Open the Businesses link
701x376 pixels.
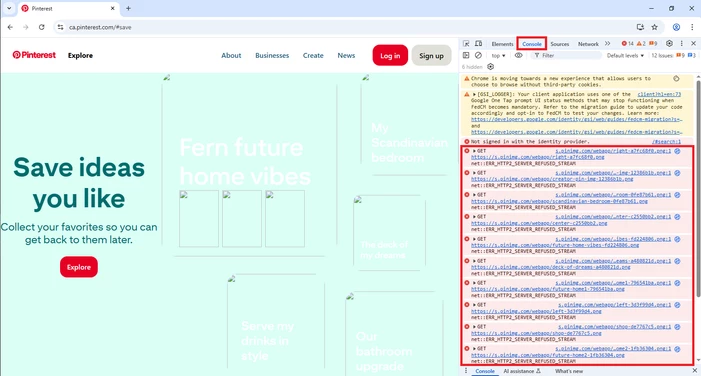click(x=272, y=55)
